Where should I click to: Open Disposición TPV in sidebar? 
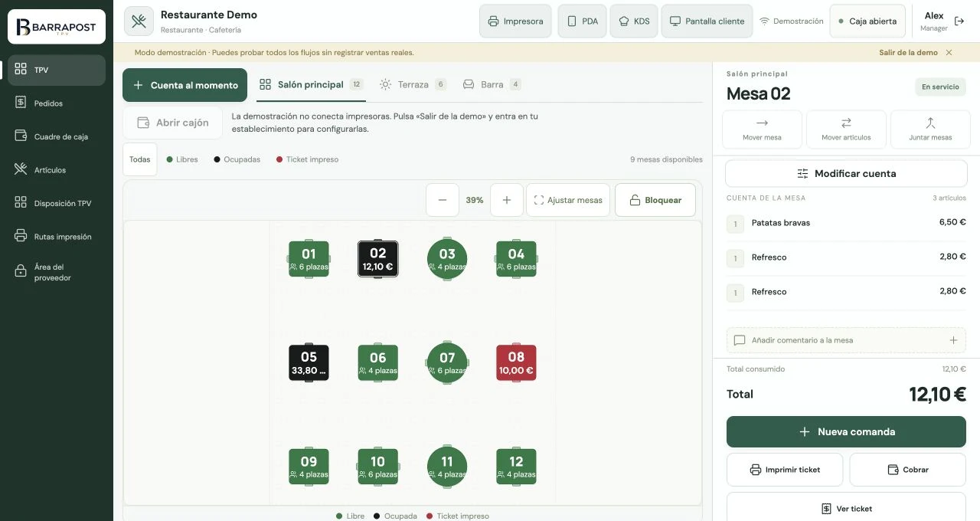57,203
